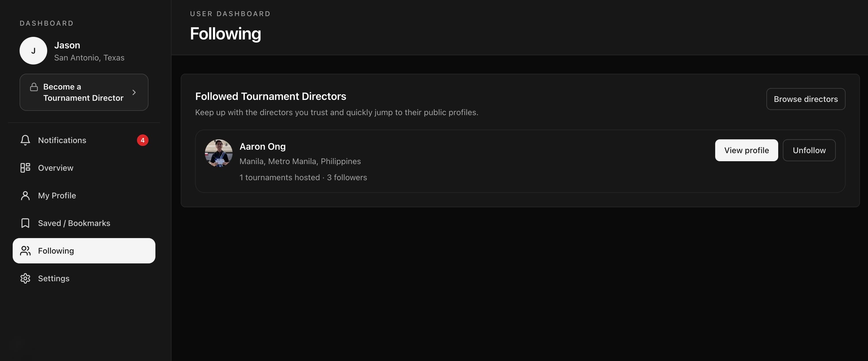Screen dimensions: 868x361
Task: Open Saved / Bookmarks
Action: (84, 223)
